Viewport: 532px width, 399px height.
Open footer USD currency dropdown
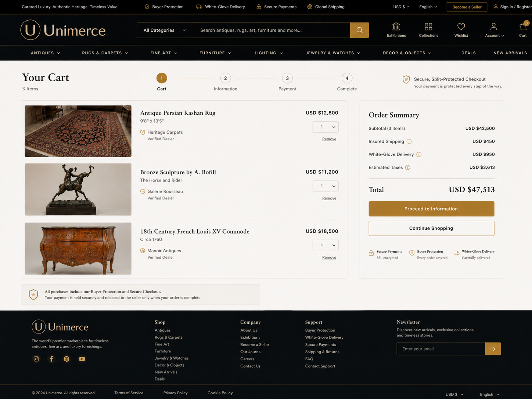[454, 394]
